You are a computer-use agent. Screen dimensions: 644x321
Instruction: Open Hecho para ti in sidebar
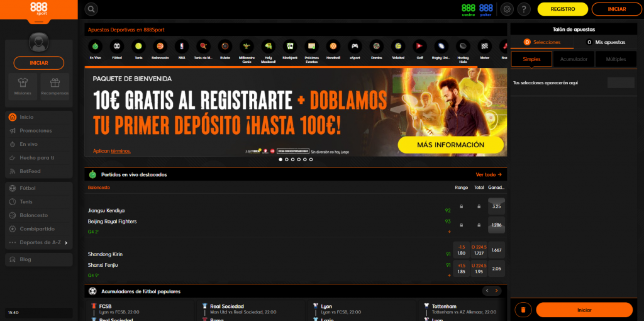pyautogui.click(x=39, y=158)
